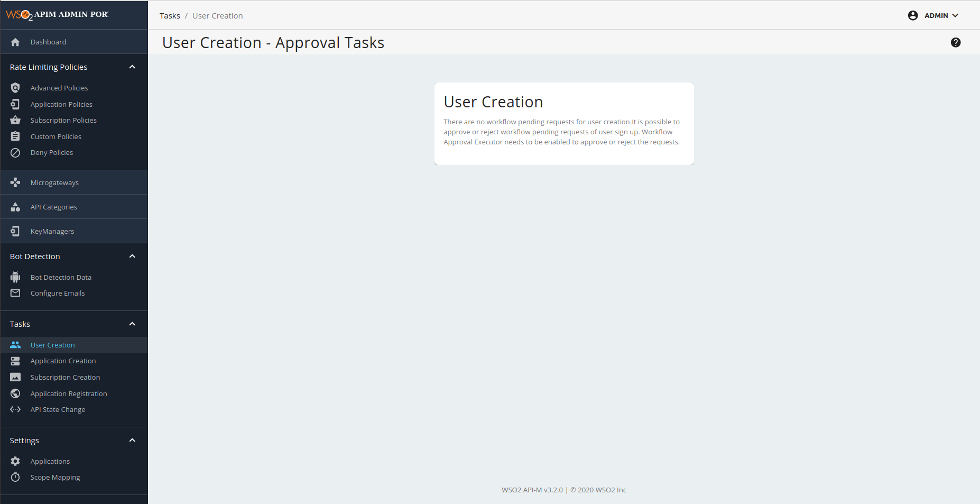Select the KeyManagers icon
Screen dimensions: 980x504
[15, 231]
